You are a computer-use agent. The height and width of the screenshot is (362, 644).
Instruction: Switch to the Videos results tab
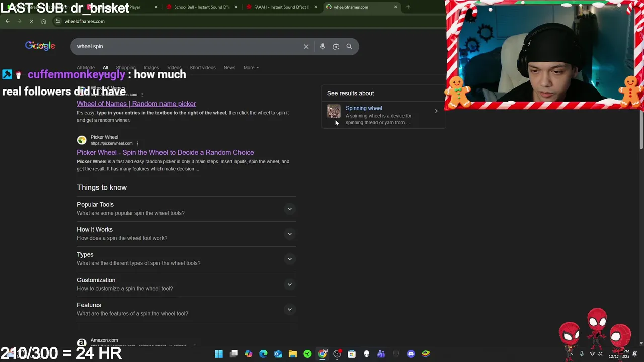[x=174, y=68]
